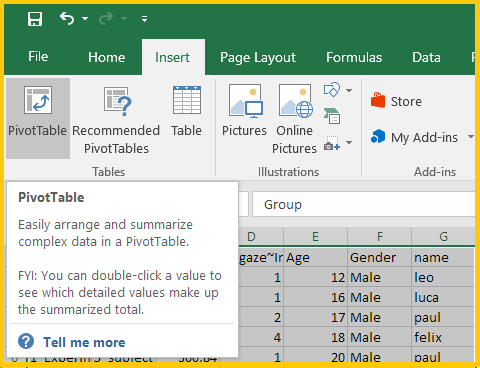Expand the My Add-ins dropdown arrow
Viewport: 480px width, 368px height.
[x=470, y=137]
